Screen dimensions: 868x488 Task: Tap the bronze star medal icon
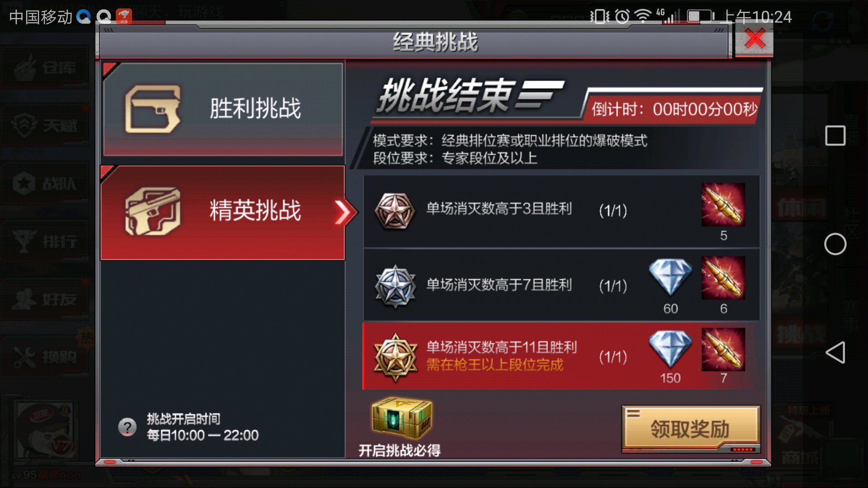395,211
